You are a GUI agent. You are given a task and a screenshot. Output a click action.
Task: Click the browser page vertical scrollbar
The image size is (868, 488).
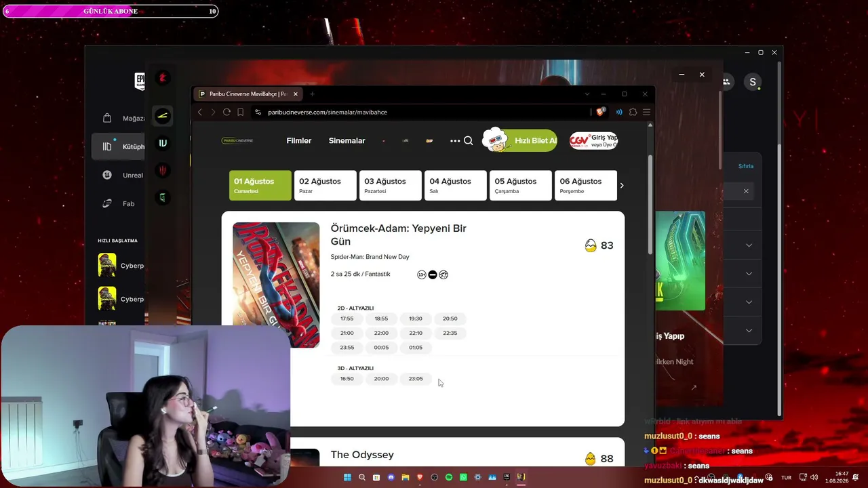[651, 203]
